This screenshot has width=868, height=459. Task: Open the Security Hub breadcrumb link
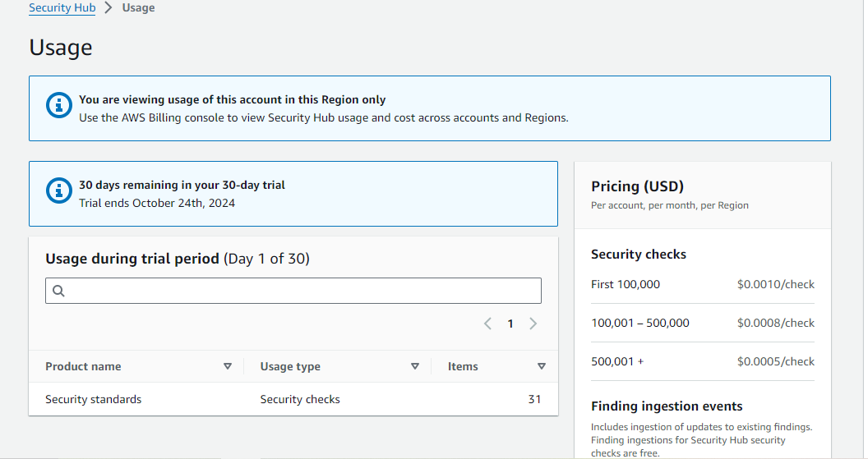62,7
